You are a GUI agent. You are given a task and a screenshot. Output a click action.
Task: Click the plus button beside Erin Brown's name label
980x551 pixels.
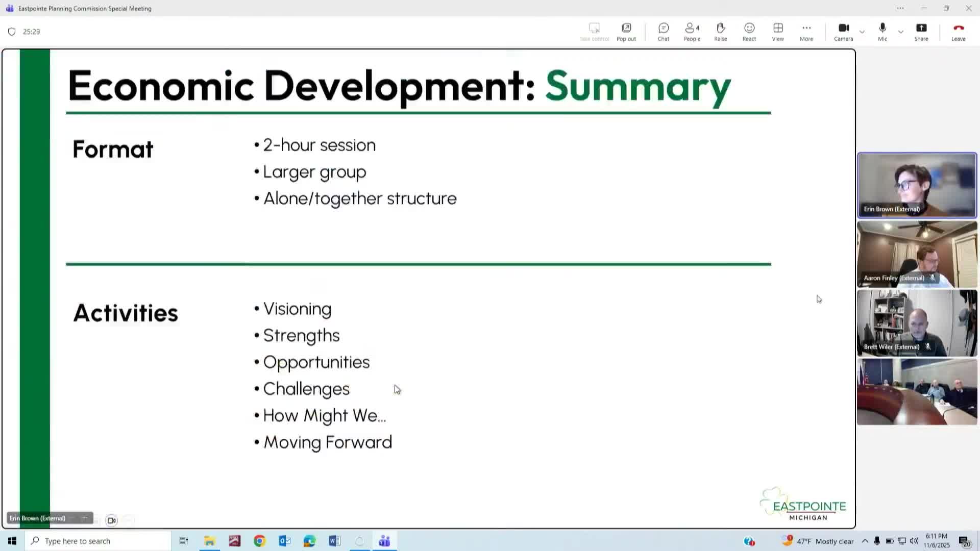[84, 518]
